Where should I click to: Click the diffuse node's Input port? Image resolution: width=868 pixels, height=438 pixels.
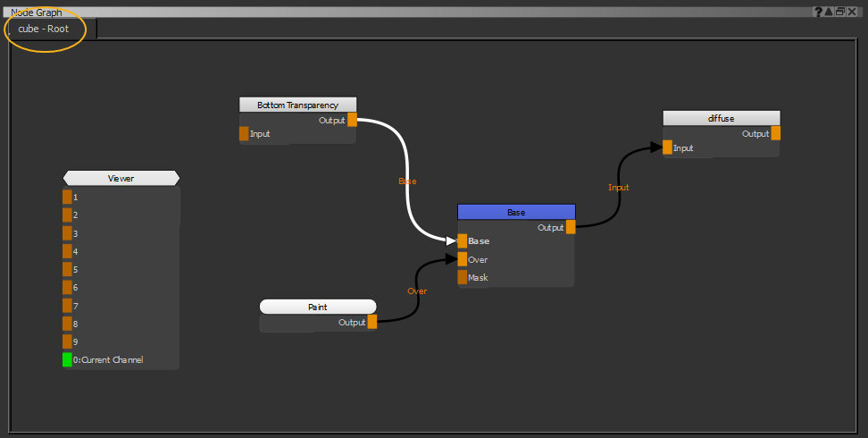[667, 147]
